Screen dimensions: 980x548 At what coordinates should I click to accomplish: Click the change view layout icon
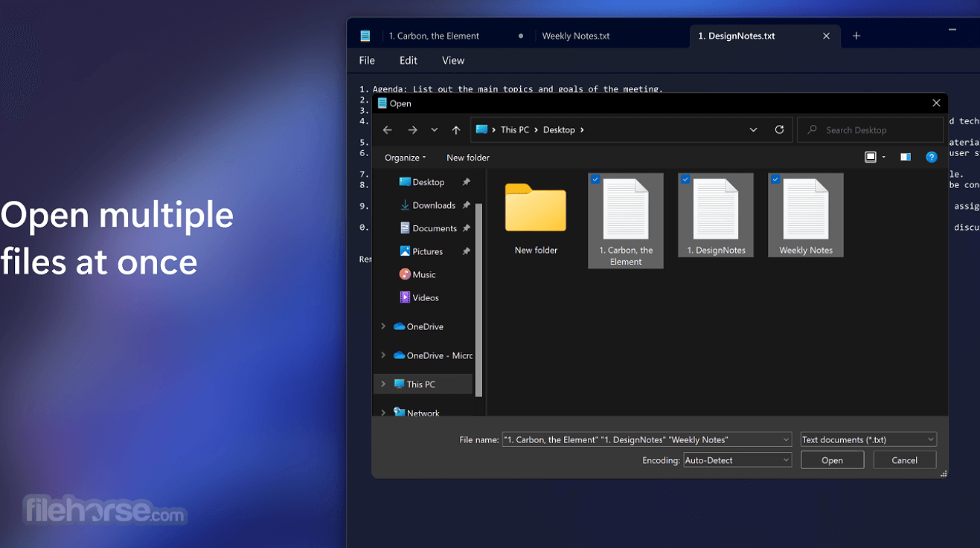coord(871,158)
